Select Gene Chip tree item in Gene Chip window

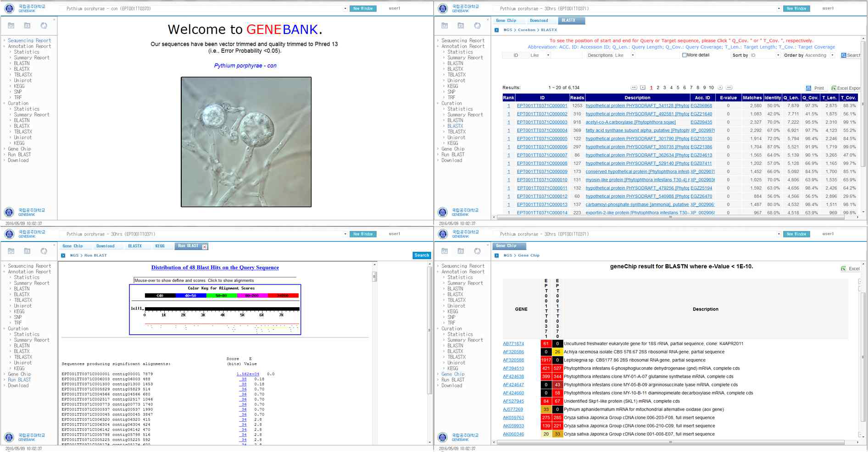coord(453,375)
